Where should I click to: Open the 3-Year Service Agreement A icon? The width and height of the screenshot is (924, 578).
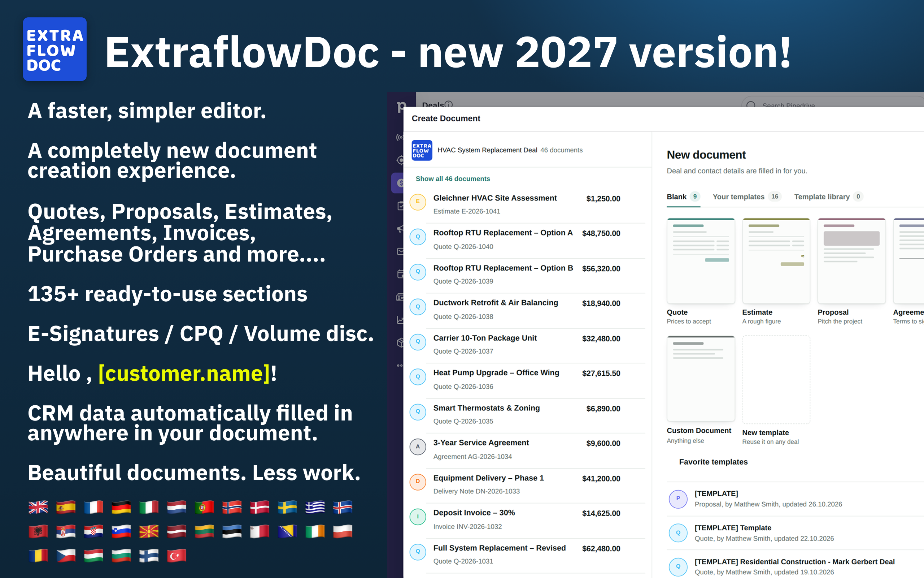[418, 447]
